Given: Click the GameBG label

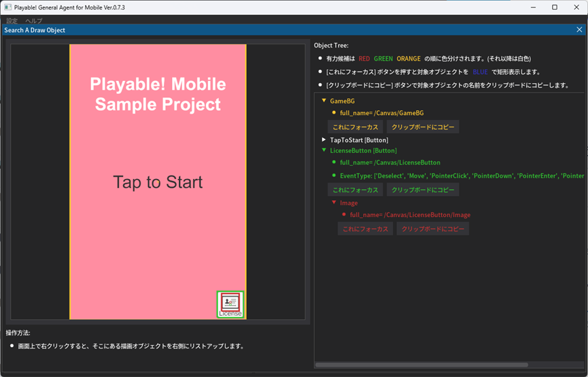Looking at the screenshot, I should coord(343,101).
